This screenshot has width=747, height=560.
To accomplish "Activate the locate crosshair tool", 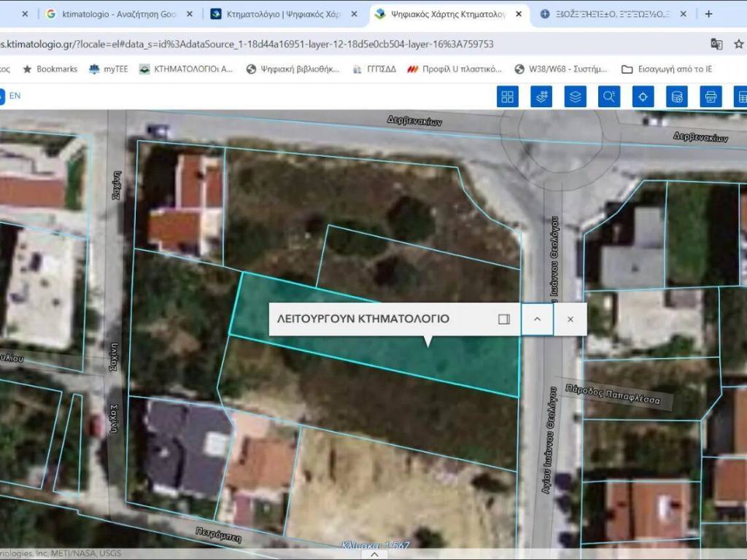I will click(643, 96).
